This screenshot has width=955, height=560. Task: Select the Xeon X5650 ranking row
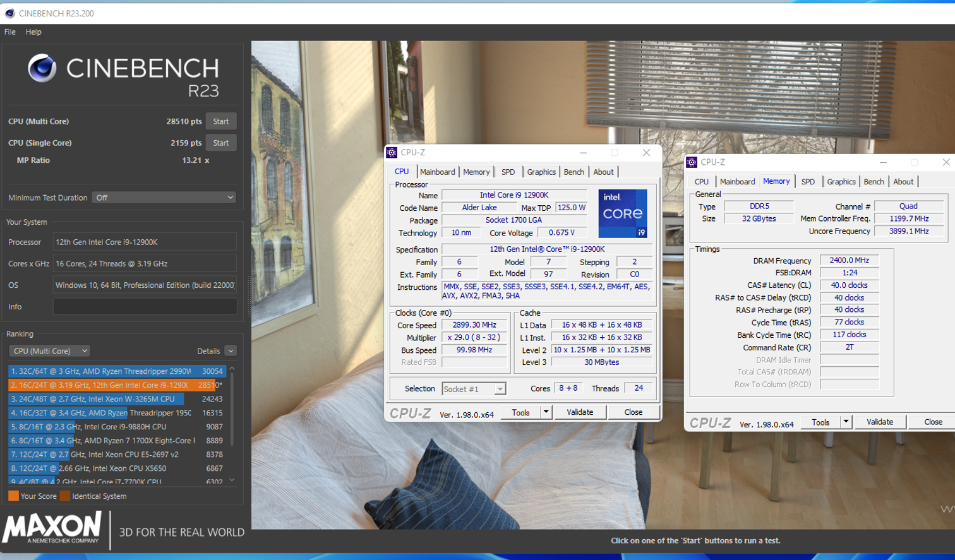pos(117,468)
